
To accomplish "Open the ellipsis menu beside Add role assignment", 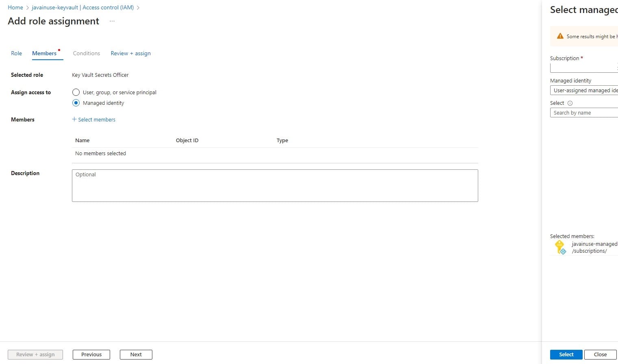I will pyautogui.click(x=112, y=21).
